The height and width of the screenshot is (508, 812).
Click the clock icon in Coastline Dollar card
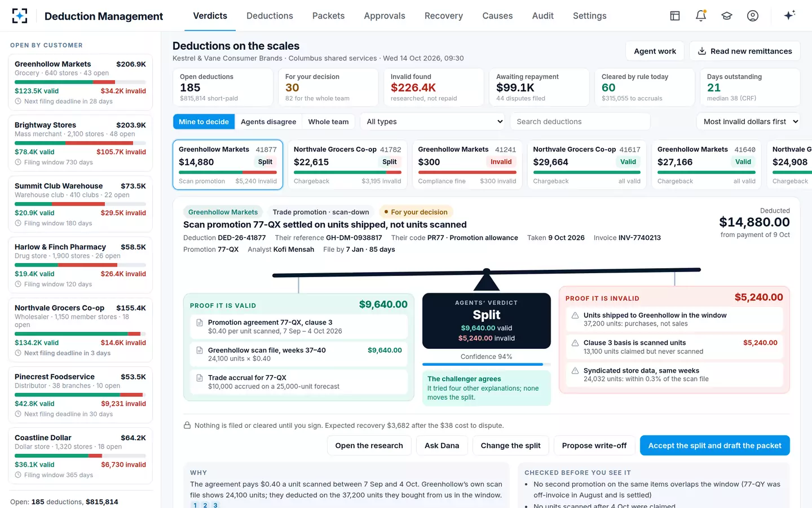pos(18,475)
